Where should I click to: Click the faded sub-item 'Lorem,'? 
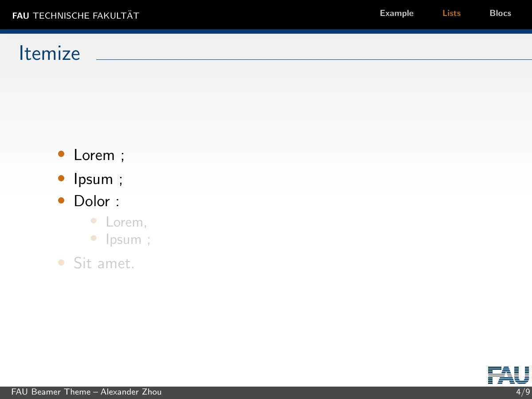coord(126,222)
